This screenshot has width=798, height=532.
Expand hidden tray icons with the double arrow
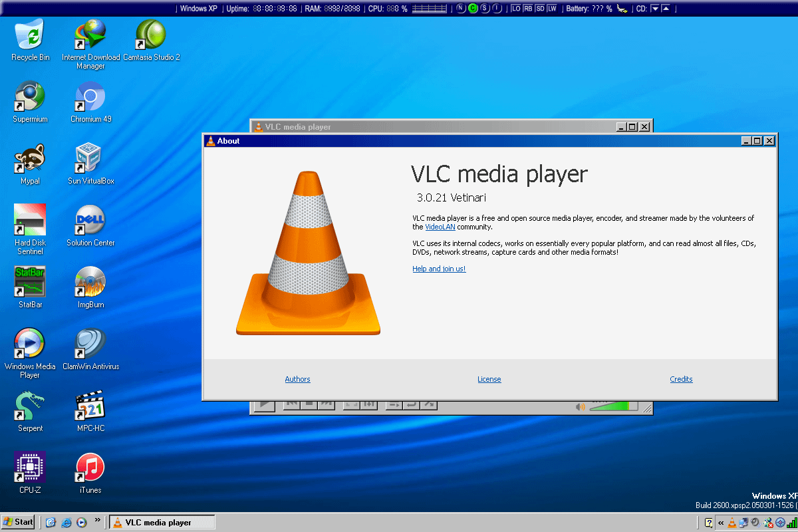[721, 523]
